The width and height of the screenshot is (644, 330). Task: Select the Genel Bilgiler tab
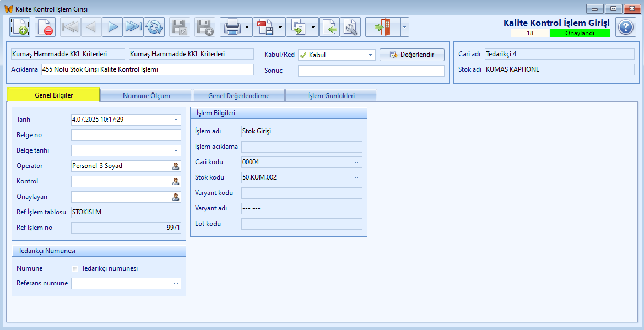[54, 95]
